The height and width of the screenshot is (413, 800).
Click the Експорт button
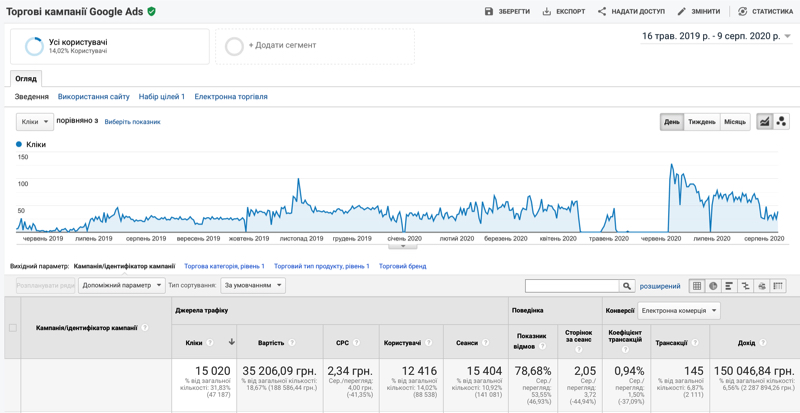(x=564, y=12)
